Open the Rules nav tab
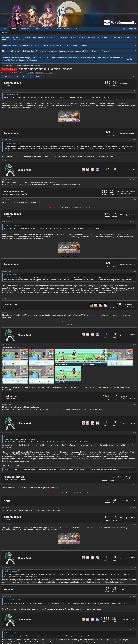The image size is (138, 644). pyautogui.click(x=59, y=29)
